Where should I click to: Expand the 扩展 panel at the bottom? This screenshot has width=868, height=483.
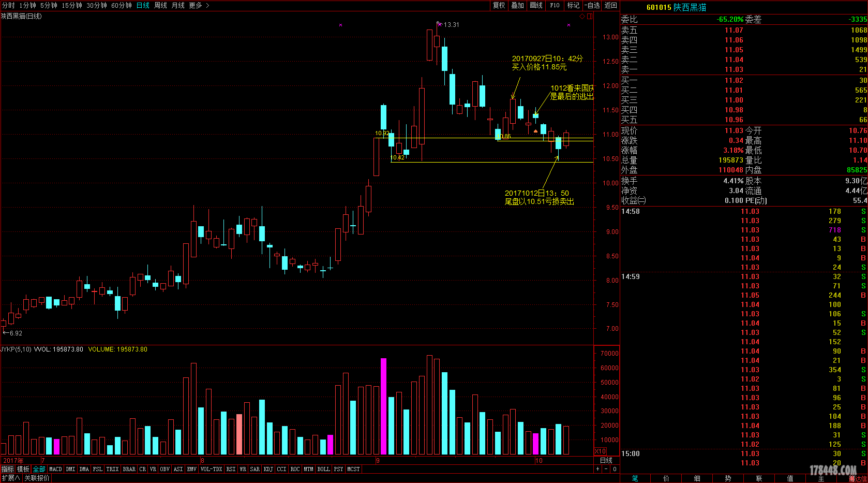[x=11, y=478]
